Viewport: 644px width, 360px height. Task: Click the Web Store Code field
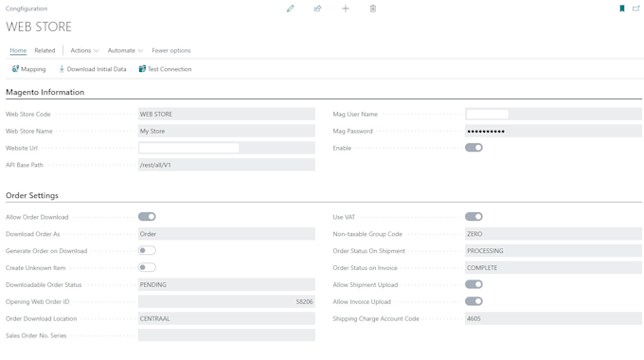tap(226, 114)
